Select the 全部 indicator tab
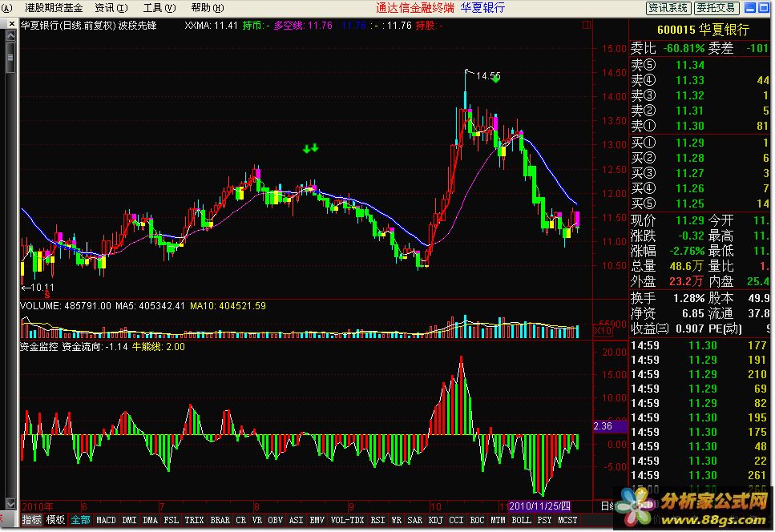This screenshot has width=775, height=532. tap(80, 520)
